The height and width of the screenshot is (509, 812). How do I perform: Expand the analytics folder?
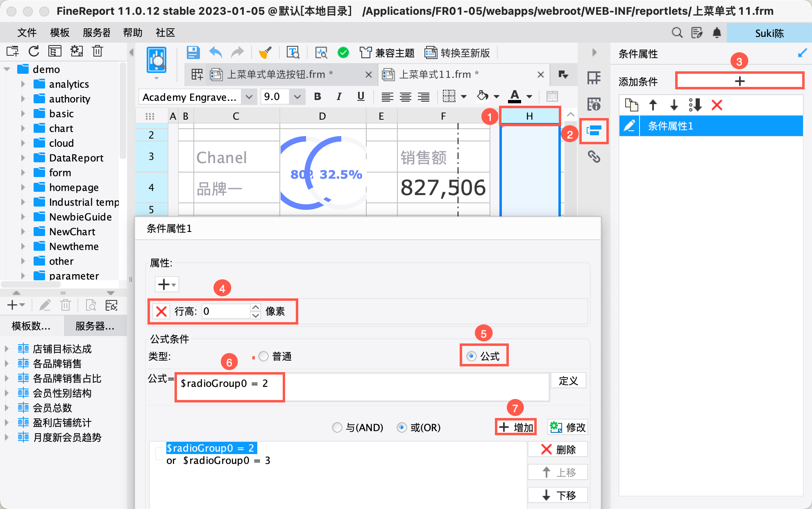[x=23, y=84]
